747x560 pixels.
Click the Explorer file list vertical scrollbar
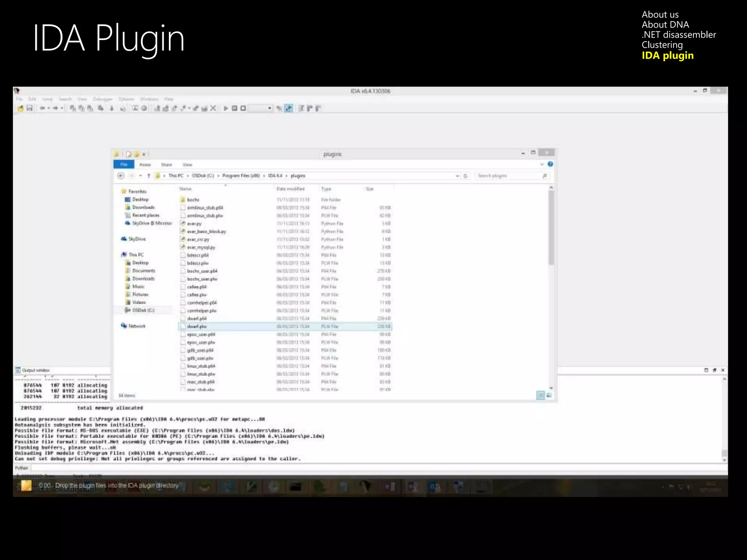(551, 228)
